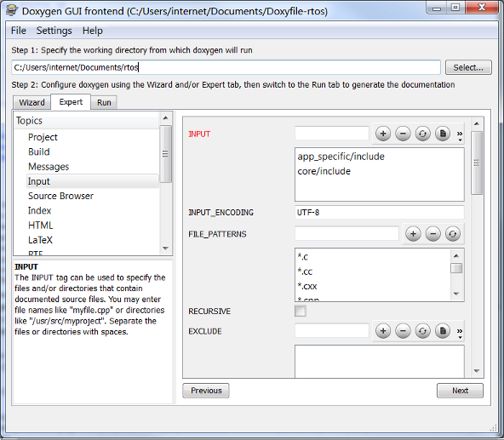Select app_specific/include in INPUT list

(341, 157)
